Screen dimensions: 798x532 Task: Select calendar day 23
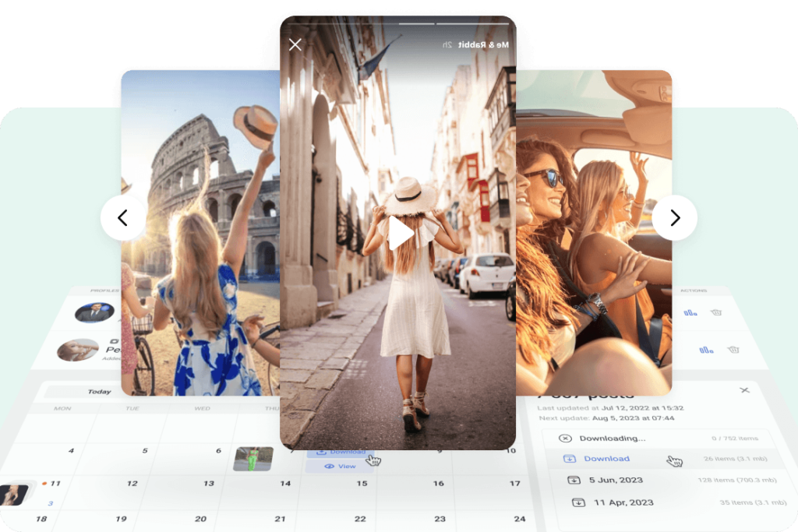coord(440,519)
